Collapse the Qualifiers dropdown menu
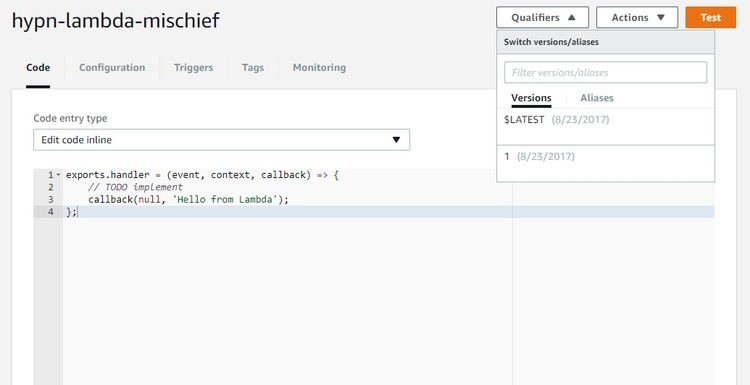750x385 pixels. 542,18
